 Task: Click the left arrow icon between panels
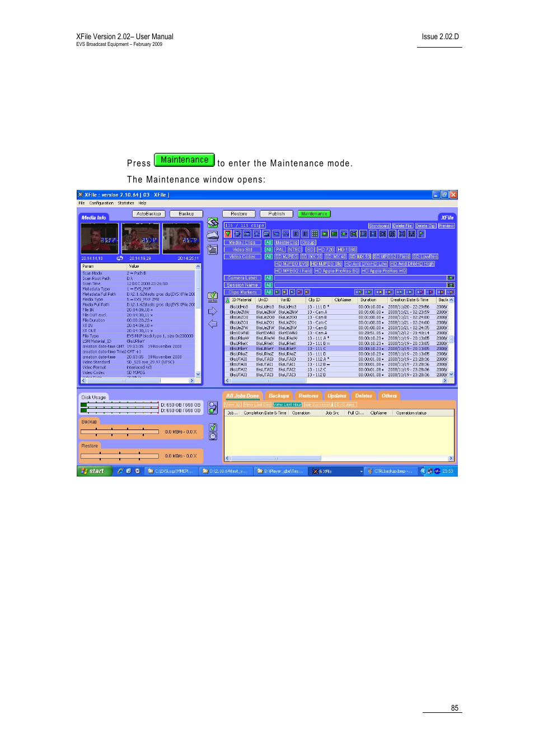213,324
